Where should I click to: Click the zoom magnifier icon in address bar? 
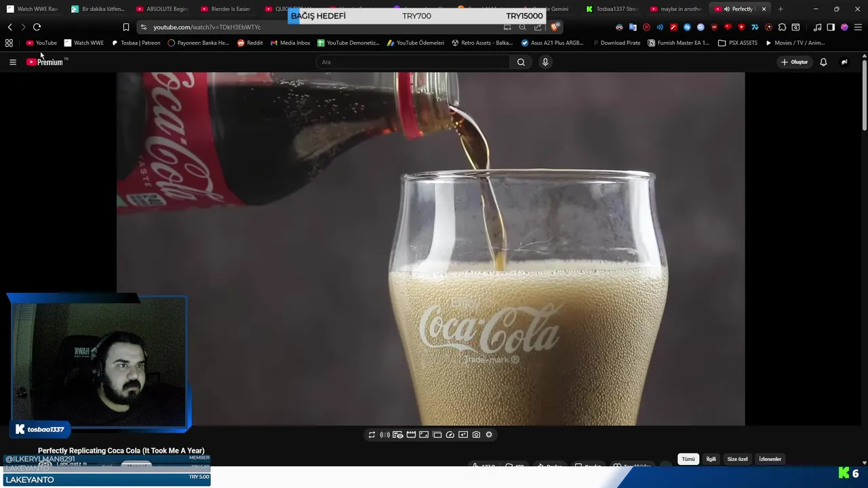point(522,27)
